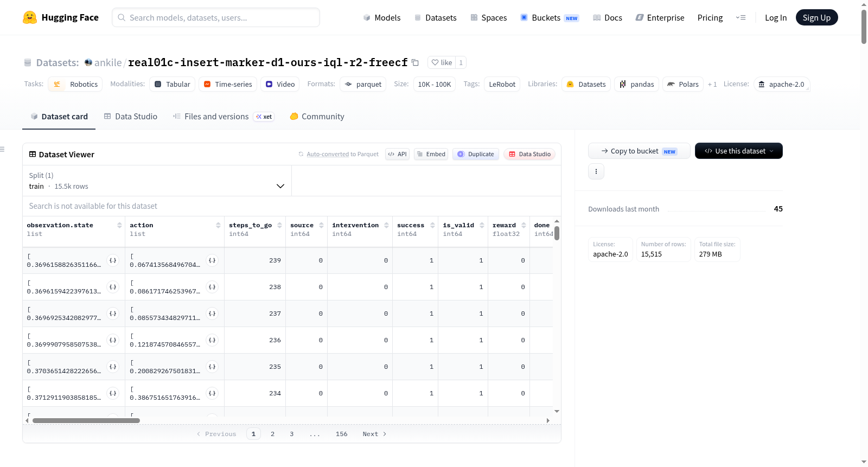Click the page vertical scrollbar thumb
Screen dimensions: 868x467
click(x=864, y=26)
